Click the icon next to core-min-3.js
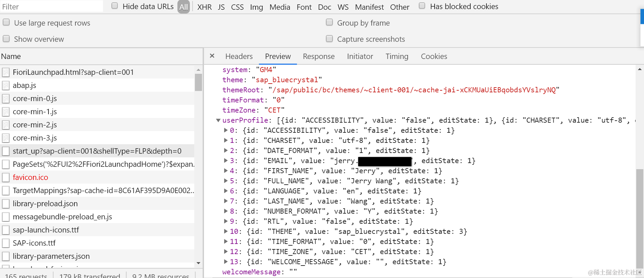Screen dimensions: 644x278 pyautogui.click(x=6, y=138)
